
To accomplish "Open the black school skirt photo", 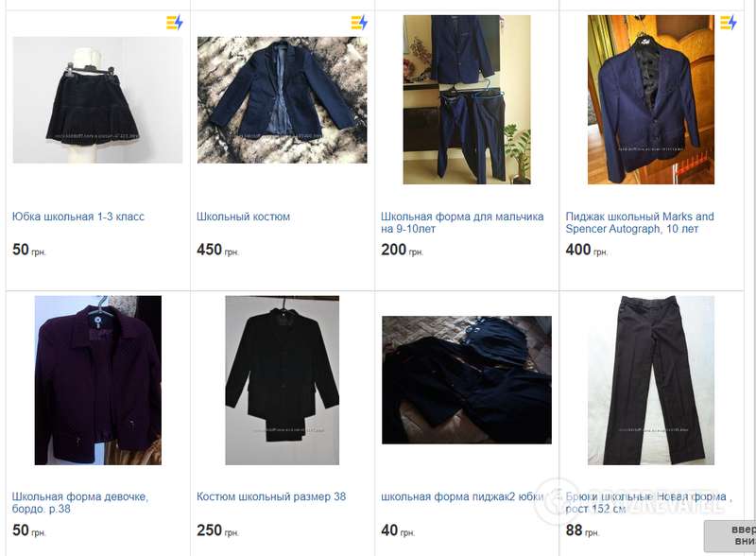I will [98, 100].
